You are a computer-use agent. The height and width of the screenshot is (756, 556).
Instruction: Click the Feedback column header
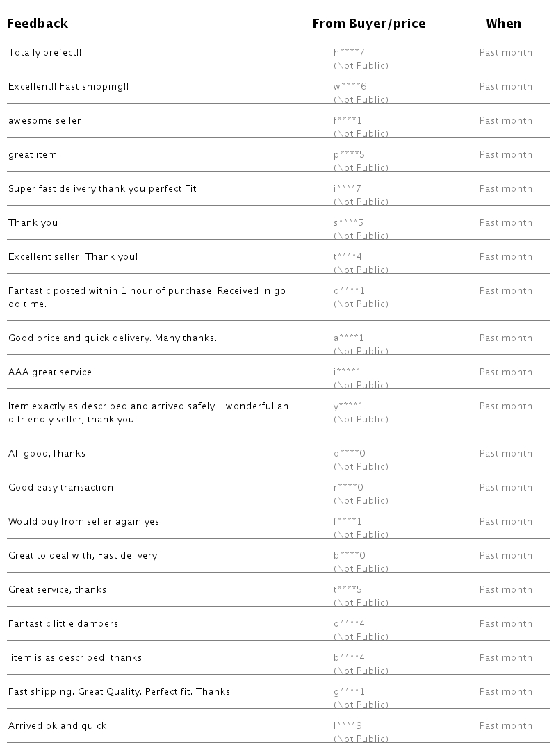pyautogui.click(x=38, y=24)
